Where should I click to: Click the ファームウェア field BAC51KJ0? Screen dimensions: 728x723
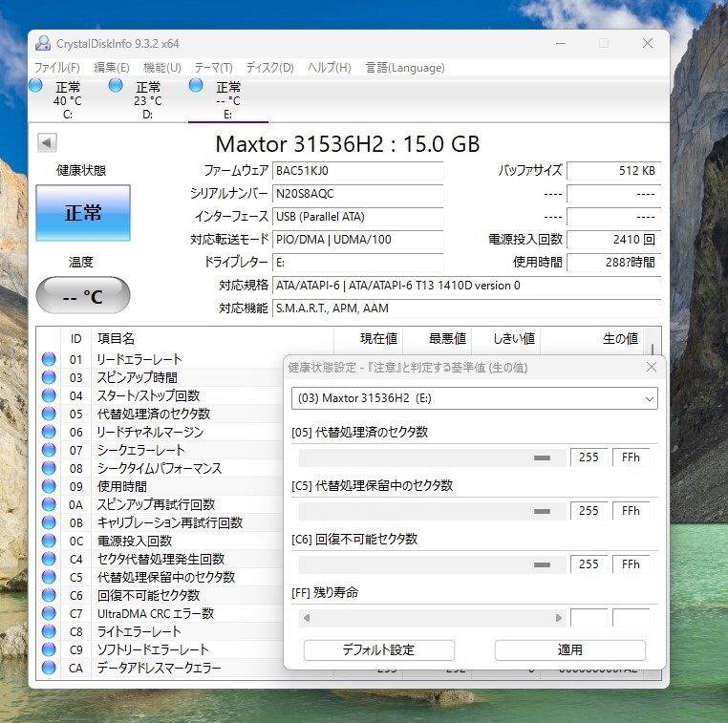357,171
